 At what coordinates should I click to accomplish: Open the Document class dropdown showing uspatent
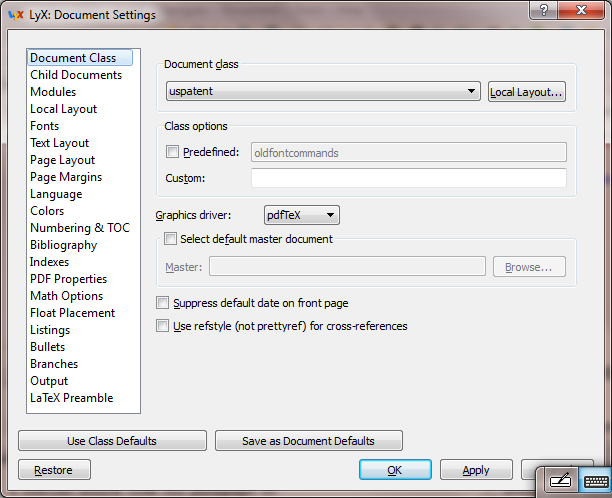click(x=323, y=92)
